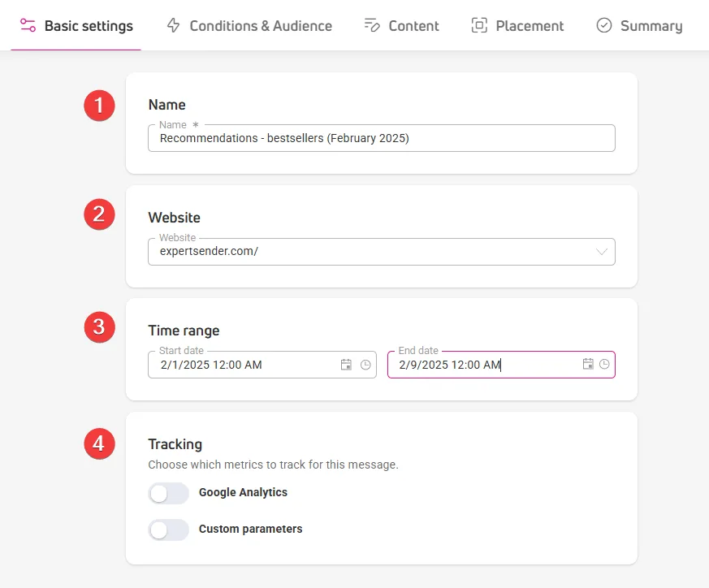Click the lightning bolt Conditions icon
Screen dimensions: 709x588
(173, 25)
